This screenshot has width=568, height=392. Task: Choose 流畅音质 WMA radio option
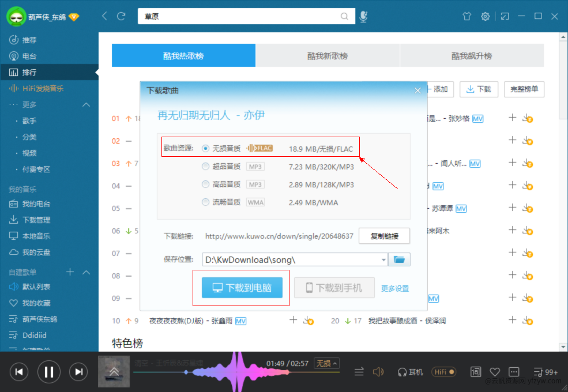click(206, 202)
